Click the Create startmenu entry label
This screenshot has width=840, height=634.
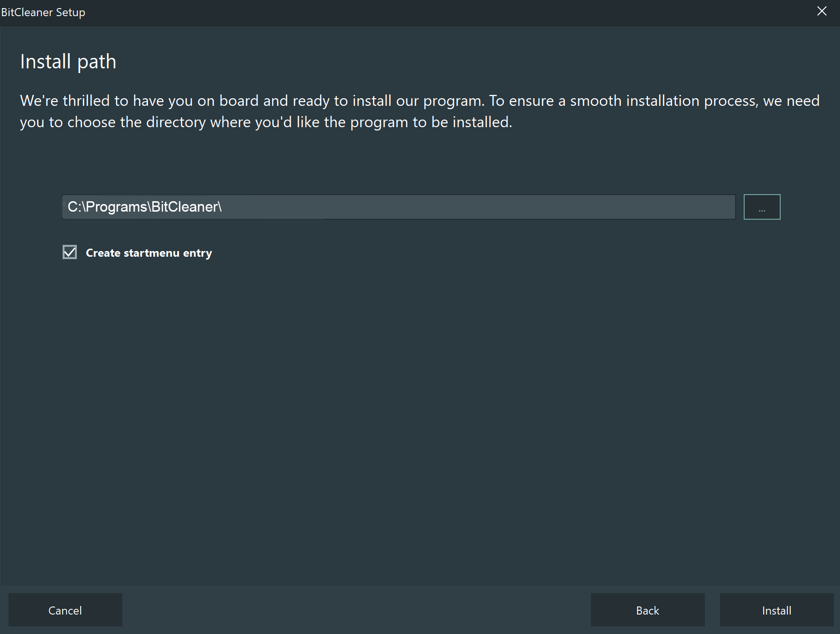click(x=149, y=253)
